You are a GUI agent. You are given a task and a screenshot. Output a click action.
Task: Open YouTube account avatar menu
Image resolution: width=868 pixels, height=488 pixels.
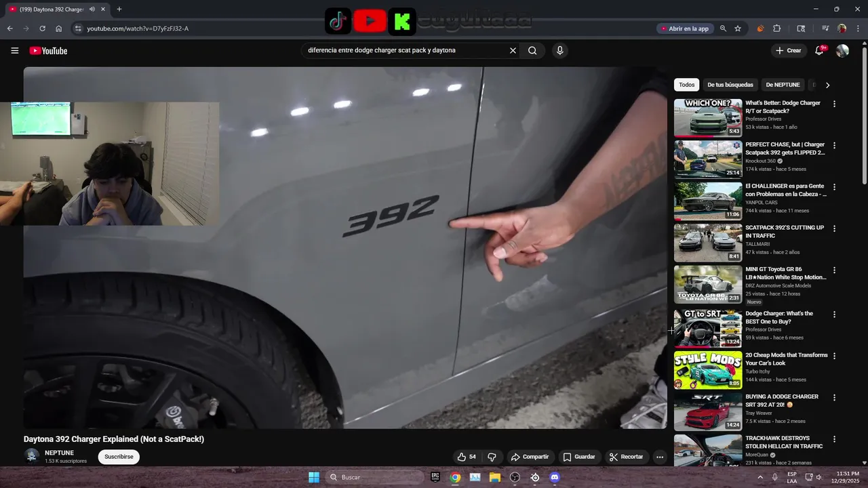842,51
